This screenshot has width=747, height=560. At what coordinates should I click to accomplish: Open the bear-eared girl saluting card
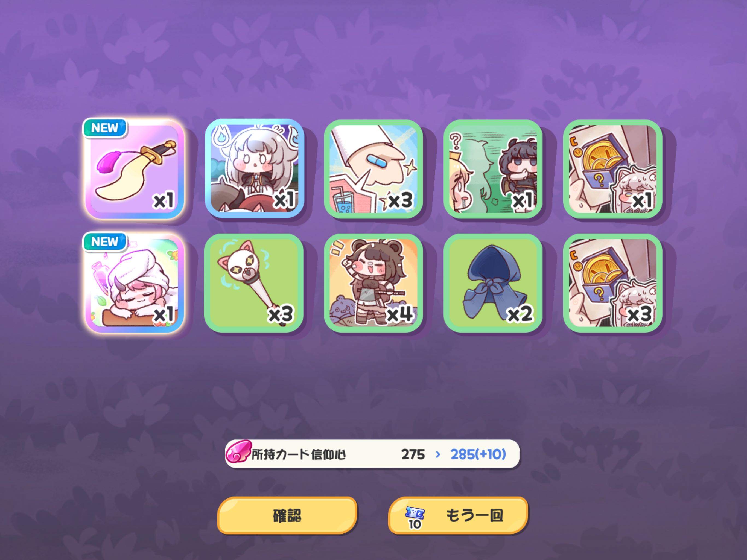pyautogui.click(x=373, y=283)
